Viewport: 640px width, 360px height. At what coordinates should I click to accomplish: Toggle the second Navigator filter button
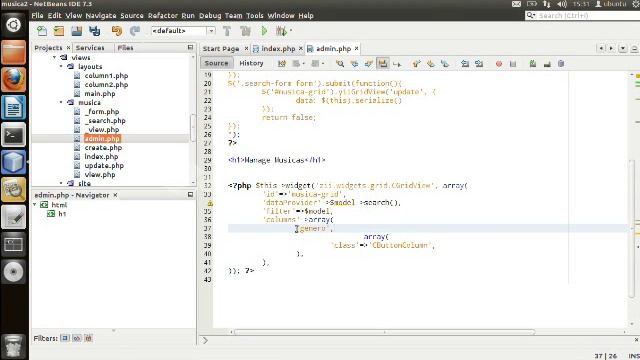(x=77, y=338)
